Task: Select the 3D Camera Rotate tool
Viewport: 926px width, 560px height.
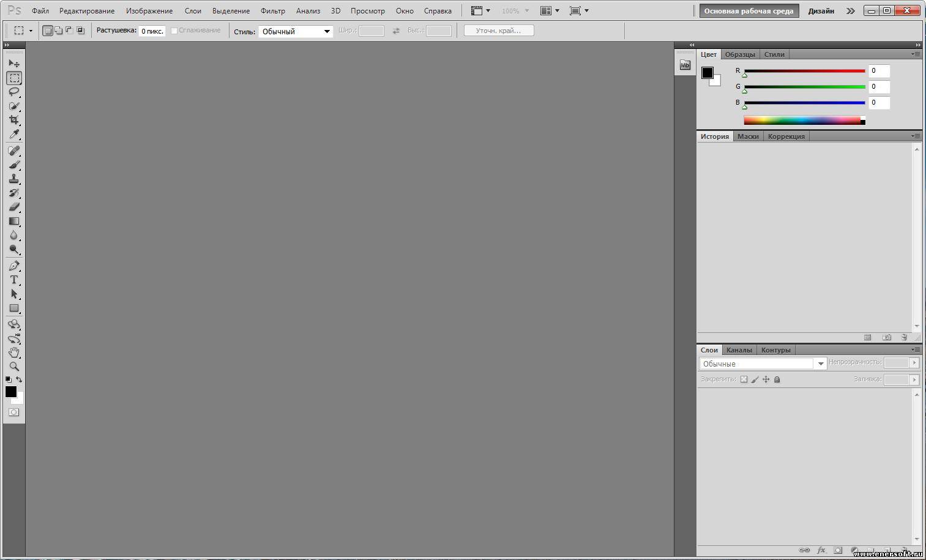Action: coord(14,338)
